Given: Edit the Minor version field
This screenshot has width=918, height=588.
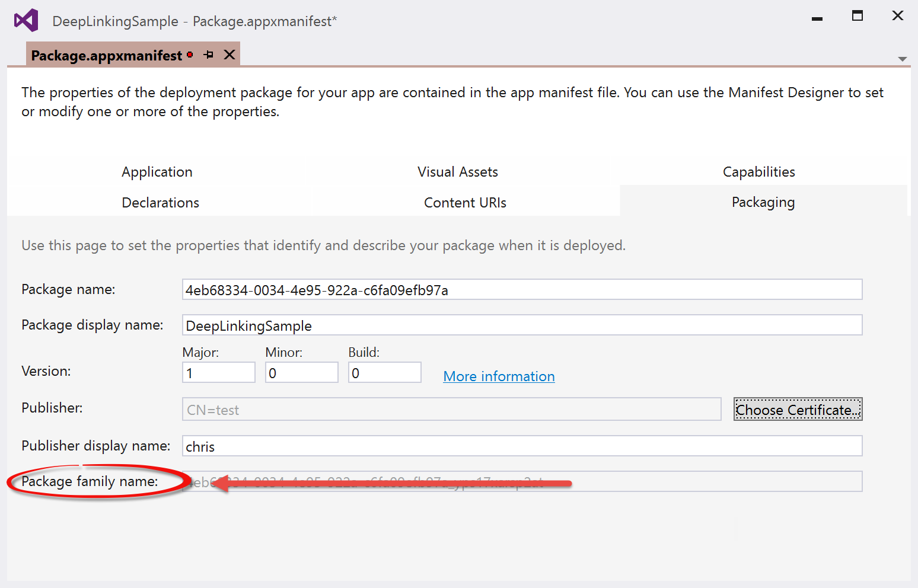Looking at the screenshot, I should [x=302, y=373].
